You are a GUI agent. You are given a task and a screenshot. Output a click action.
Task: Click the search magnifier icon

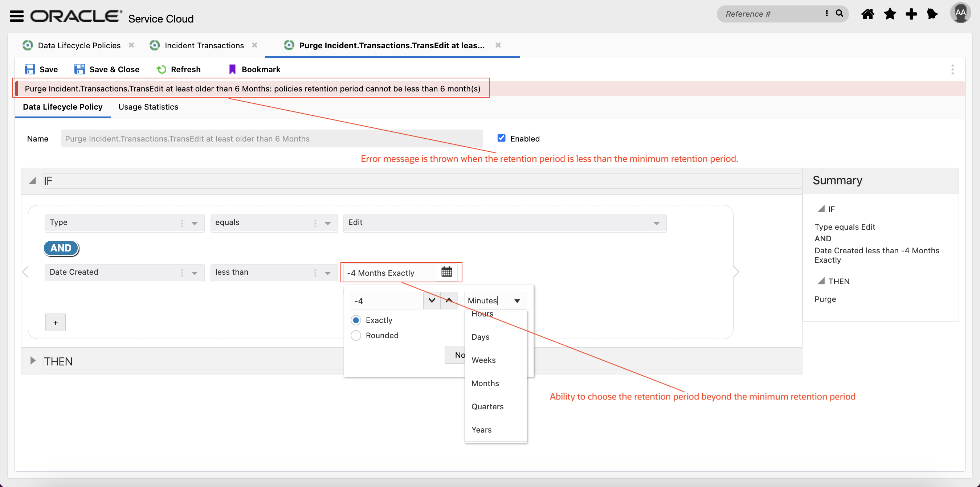tap(839, 14)
